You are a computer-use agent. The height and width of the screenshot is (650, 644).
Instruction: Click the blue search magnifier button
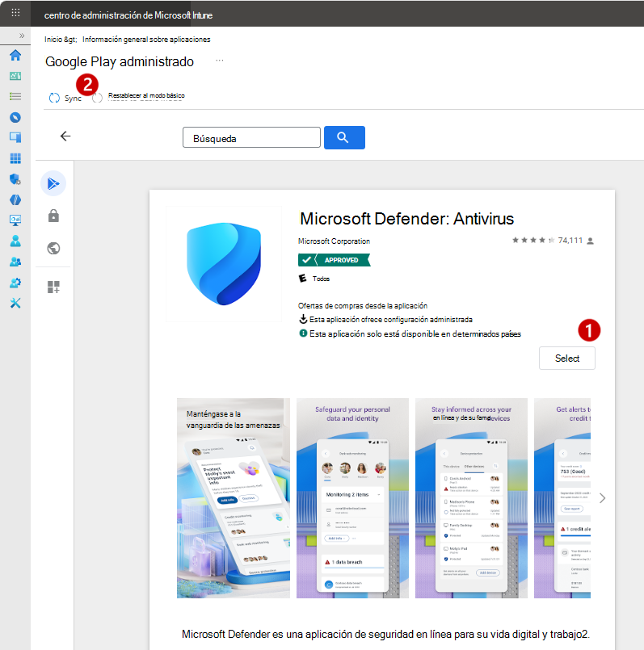(x=344, y=137)
